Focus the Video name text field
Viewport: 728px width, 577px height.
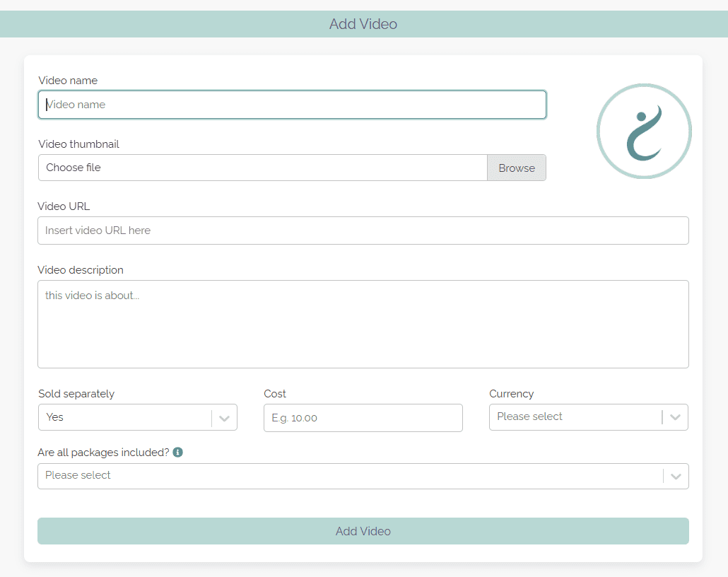point(292,105)
